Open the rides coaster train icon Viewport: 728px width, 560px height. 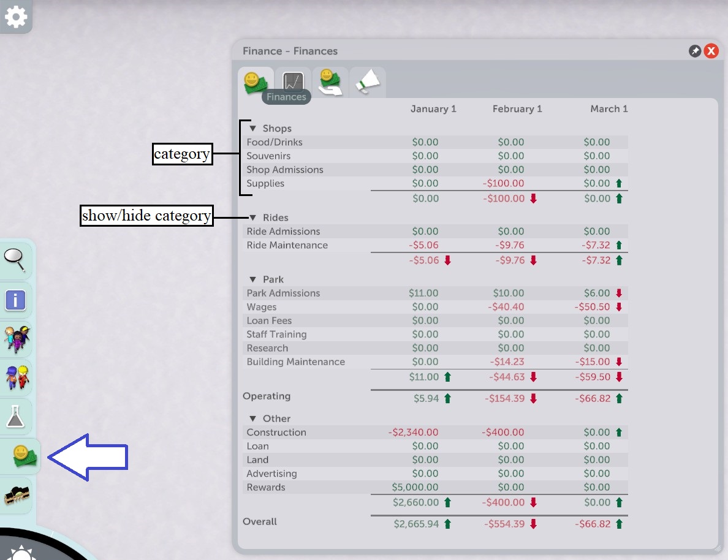pyautogui.click(x=17, y=495)
